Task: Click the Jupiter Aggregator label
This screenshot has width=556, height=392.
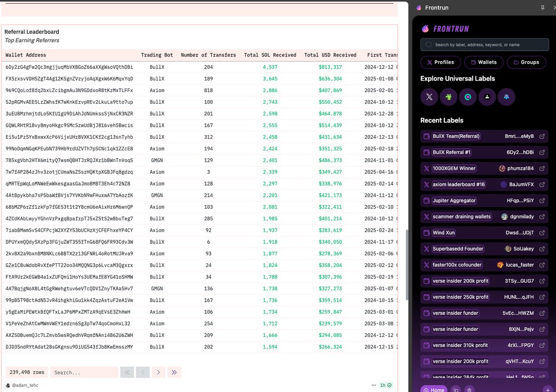Action: pos(455,201)
